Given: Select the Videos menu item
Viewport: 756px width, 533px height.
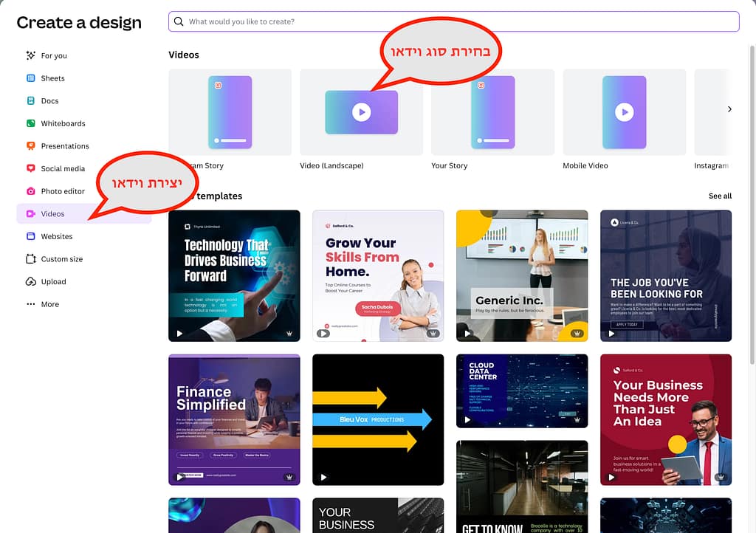Looking at the screenshot, I should pos(52,214).
